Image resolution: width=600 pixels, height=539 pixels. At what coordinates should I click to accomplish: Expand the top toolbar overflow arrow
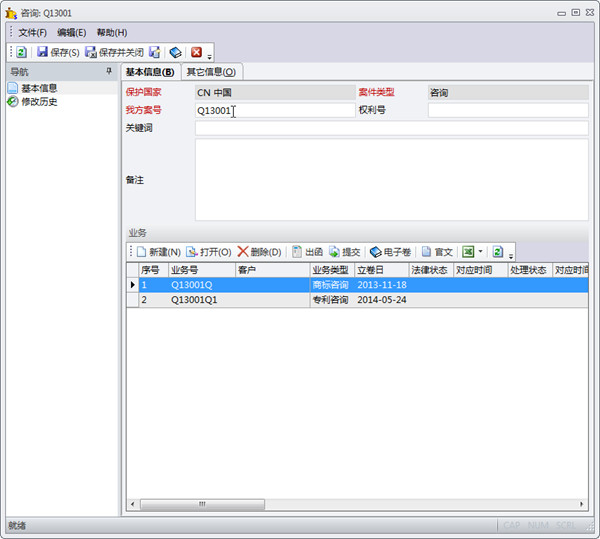coord(209,57)
